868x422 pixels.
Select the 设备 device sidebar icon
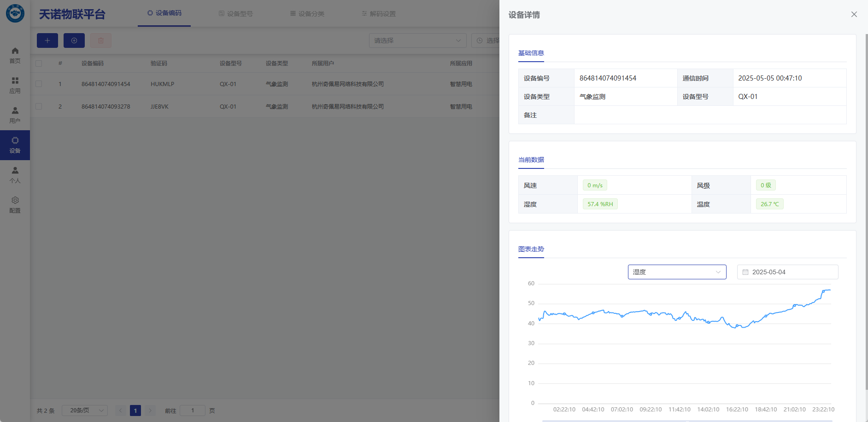coord(15,145)
